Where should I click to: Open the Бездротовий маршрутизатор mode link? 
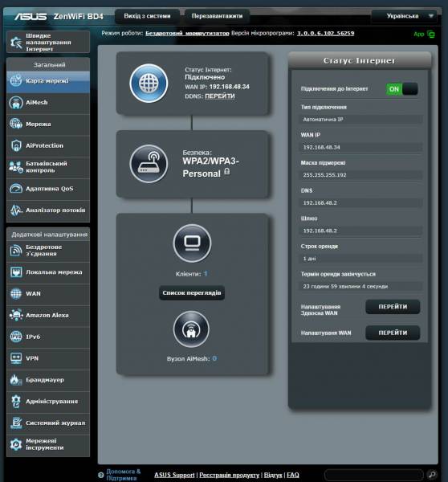tap(187, 33)
